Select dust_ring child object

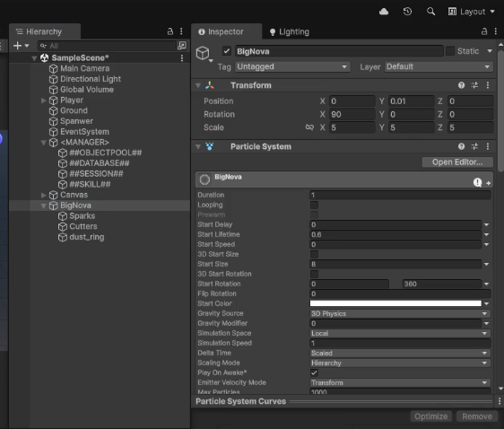pos(87,237)
